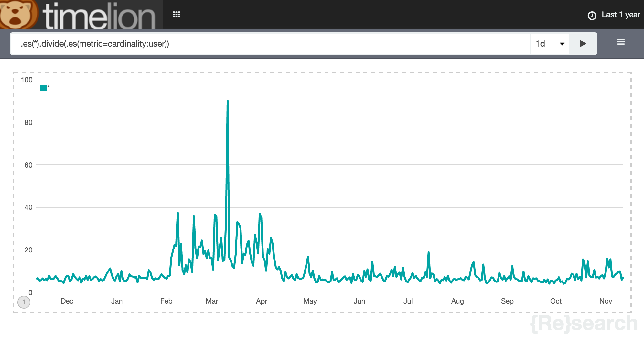Click the May axis label
Viewport: 644px width, 343px height.
click(310, 301)
